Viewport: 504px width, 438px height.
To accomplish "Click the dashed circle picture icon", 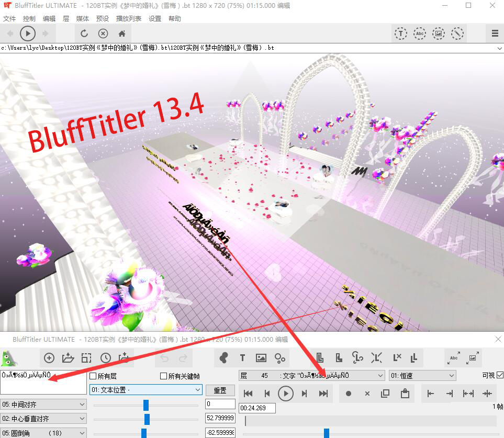I will (439, 33).
